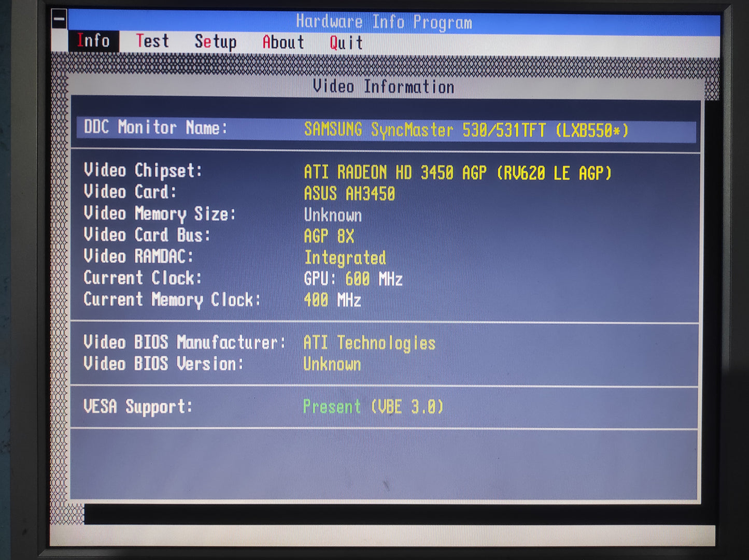Screen dimensions: 749x560
Task: Select Quit from the menu bar
Action: (x=346, y=43)
